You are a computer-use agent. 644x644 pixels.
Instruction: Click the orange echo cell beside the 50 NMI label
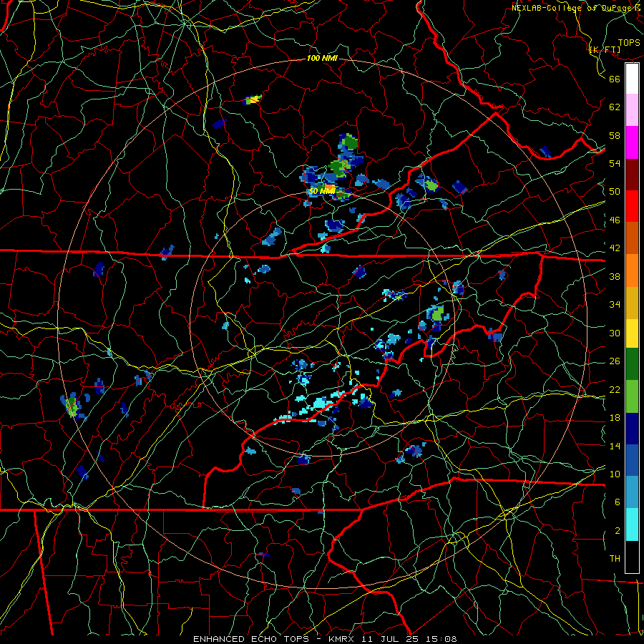tap(330, 189)
